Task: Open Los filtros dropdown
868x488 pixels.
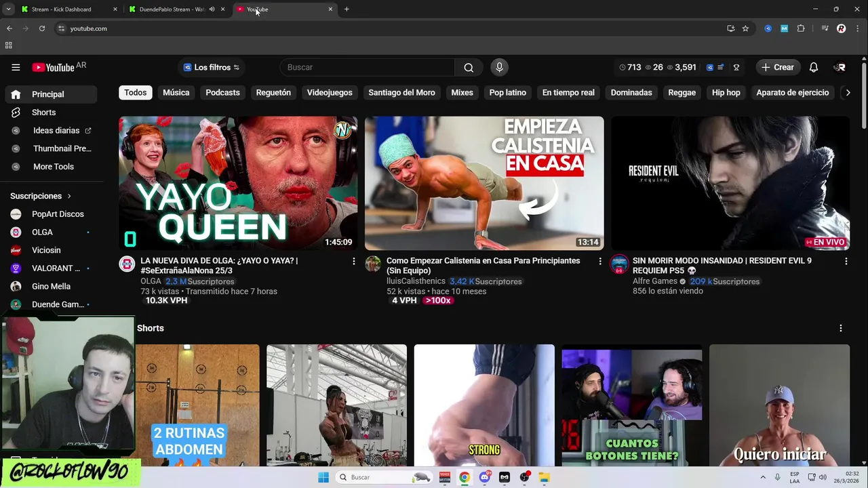Action: click(x=212, y=67)
